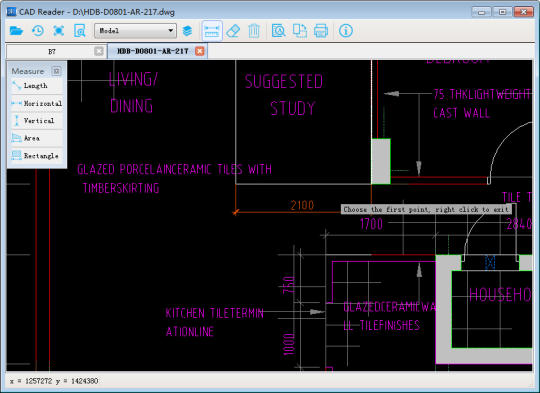The width and height of the screenshot is (540, 393).
Task: Click the zoom window icon
Action: tap(80, 31)
